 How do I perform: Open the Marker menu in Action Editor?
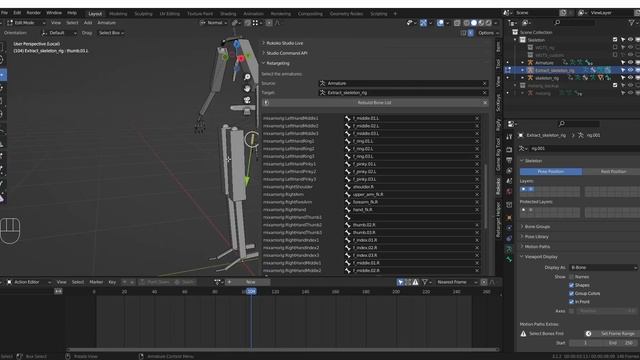point(96,282)
